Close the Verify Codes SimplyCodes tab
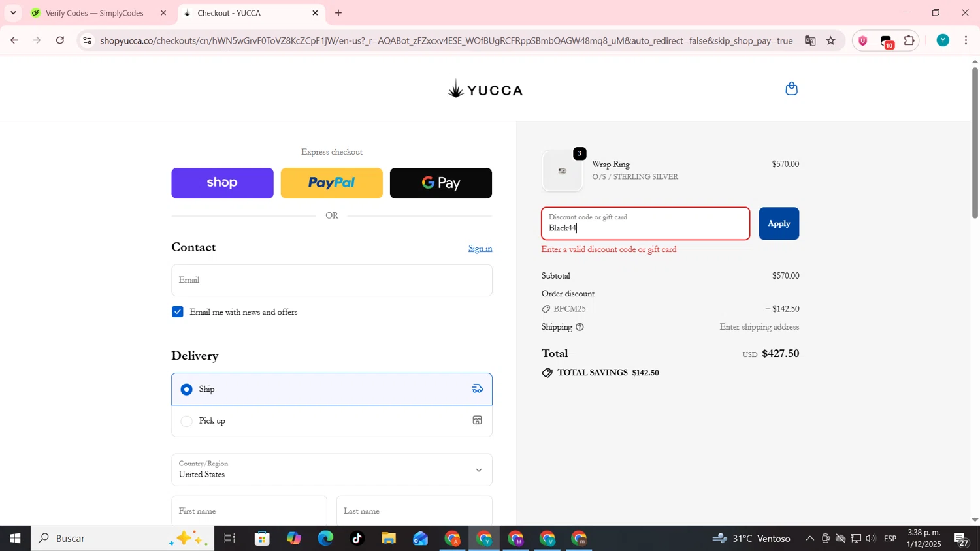980x551 pixels. 163,13
